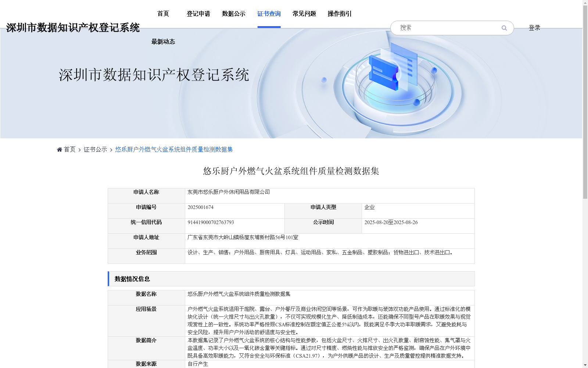Open the 操作指引 menu item
Image resolution: width=588 pixels, height=368 pixels.
coord(340,14)
